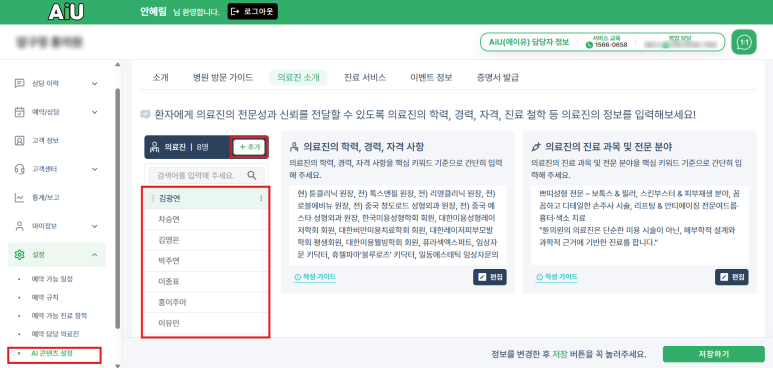The width and height of the screenshot is (773, 368).
Task: Open the 이벤트 정보 tab
Action: pos(431,77)
